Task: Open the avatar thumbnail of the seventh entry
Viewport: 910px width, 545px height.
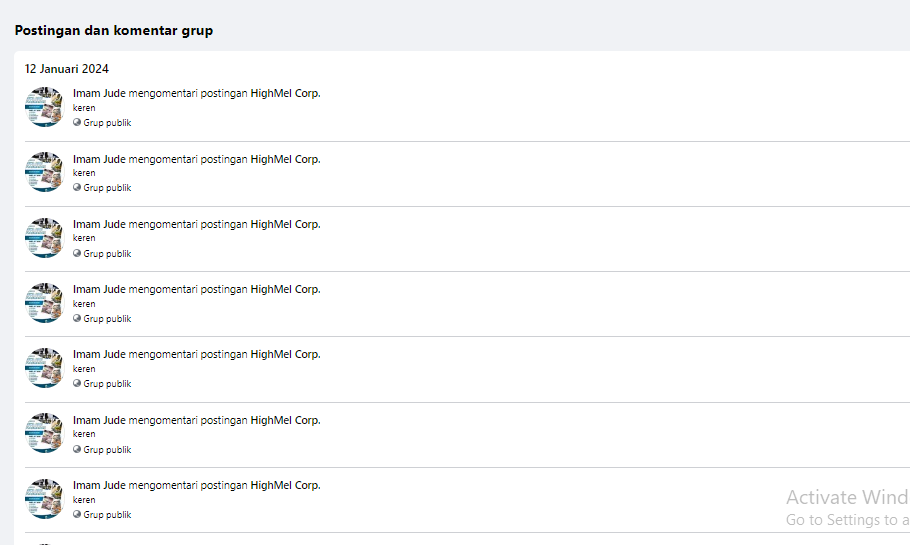Action: (44, 499)
